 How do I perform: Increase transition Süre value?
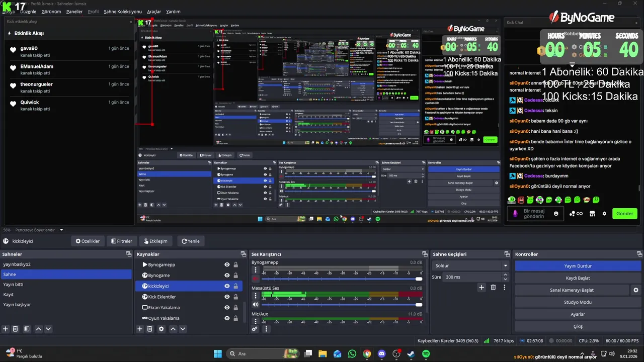click(x=505, y=275)
